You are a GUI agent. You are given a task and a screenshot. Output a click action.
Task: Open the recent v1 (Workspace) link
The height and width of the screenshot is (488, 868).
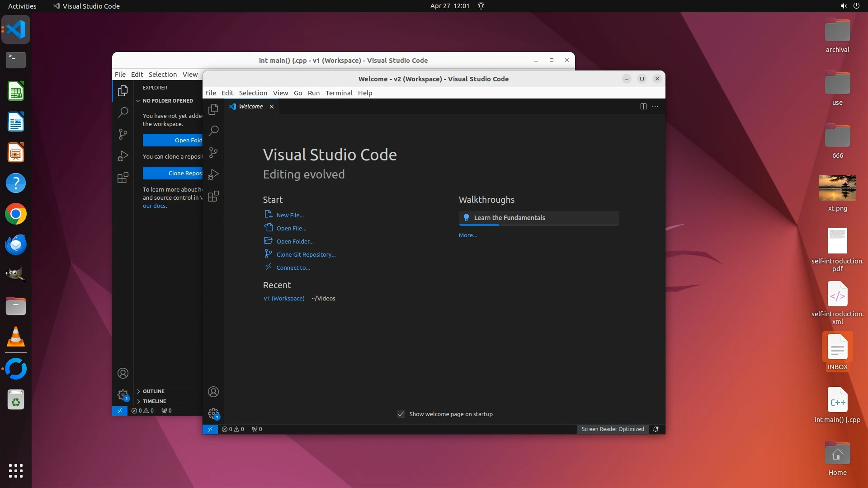click(x=284, y=298)
